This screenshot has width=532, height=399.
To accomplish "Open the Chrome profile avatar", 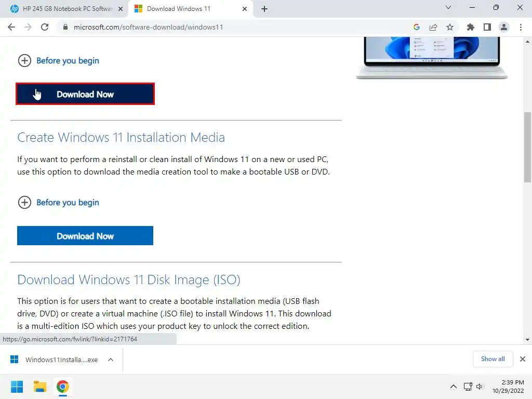I will 504,27.
